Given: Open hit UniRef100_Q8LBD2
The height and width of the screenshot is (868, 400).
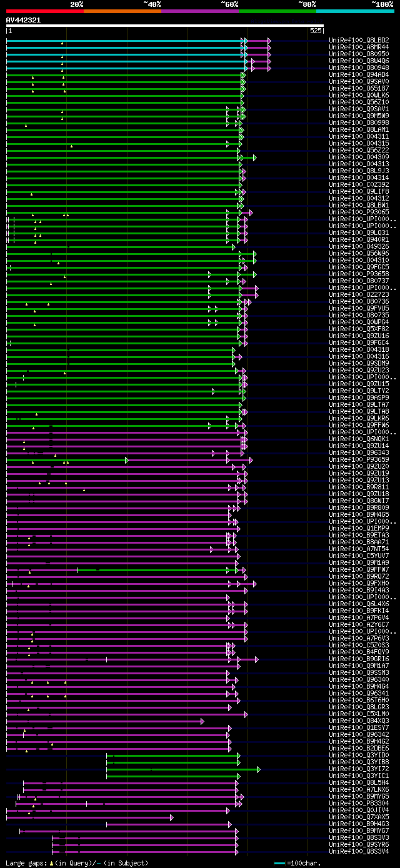Looking at the screenshot, I should click(x=359, y=41).
